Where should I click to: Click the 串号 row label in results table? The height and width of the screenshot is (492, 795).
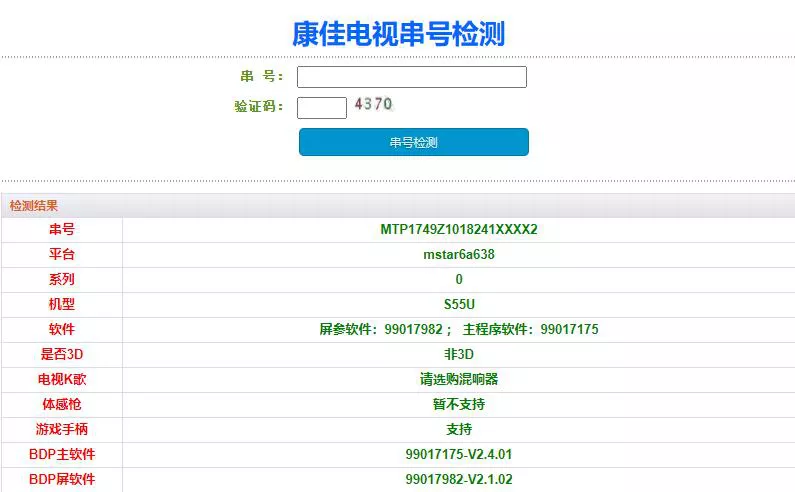[x=62, y=229]
